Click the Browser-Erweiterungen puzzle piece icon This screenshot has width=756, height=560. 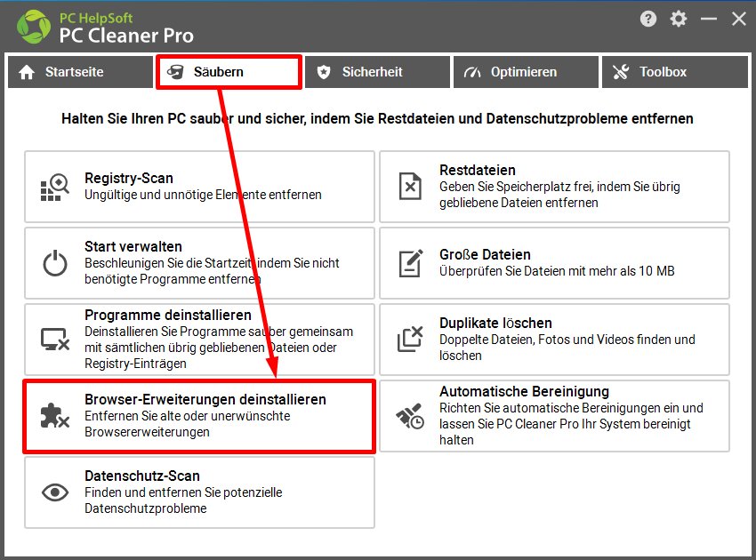click(55, 416)
